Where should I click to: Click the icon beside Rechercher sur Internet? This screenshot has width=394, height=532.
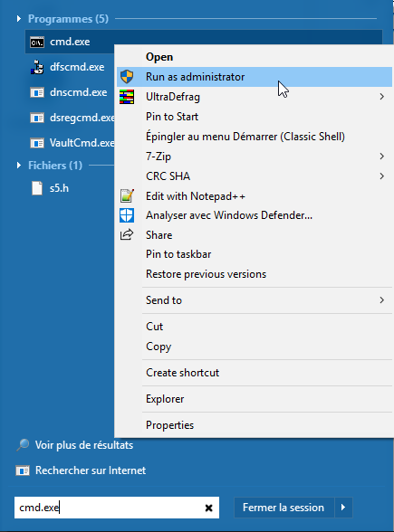[x=23, y=470]
